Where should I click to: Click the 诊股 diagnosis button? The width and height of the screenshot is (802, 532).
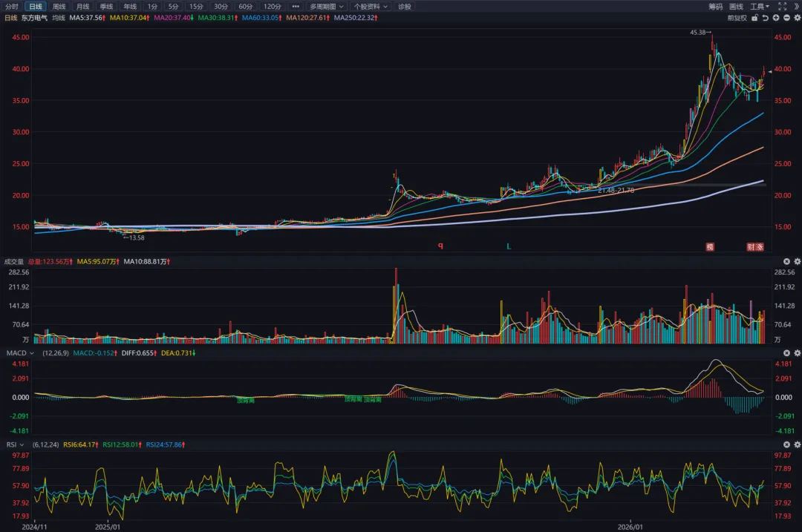[405, 7]
